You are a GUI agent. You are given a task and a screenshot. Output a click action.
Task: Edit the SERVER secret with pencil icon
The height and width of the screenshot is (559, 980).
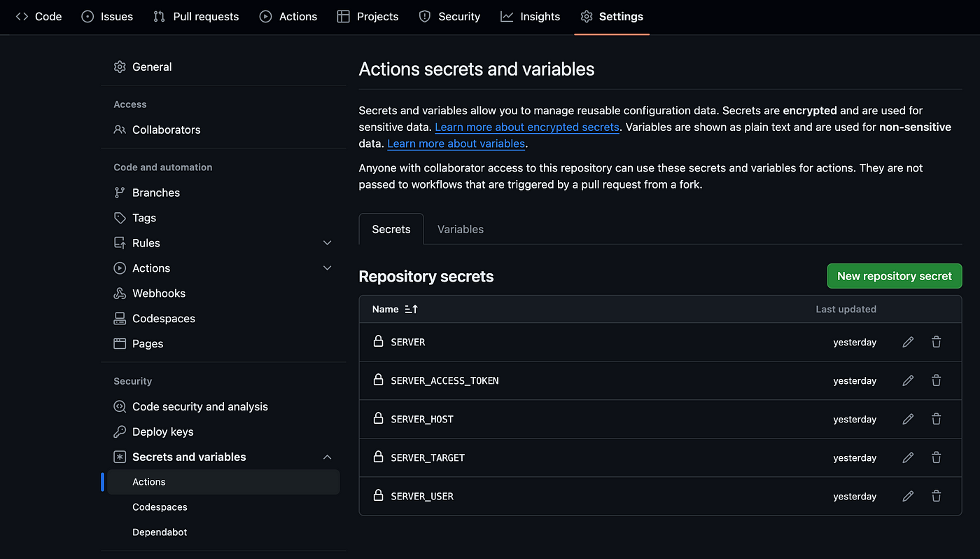click(908, 342)
